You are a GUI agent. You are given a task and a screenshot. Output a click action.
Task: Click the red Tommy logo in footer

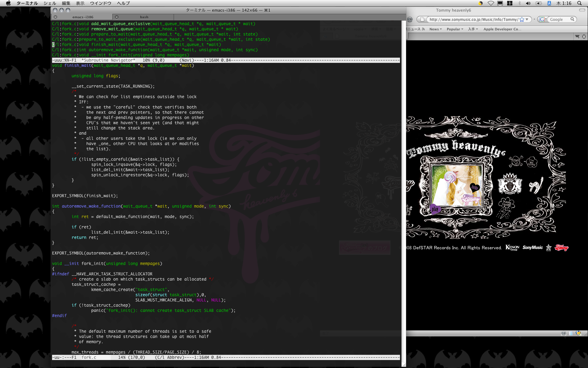tap(562, 248)
